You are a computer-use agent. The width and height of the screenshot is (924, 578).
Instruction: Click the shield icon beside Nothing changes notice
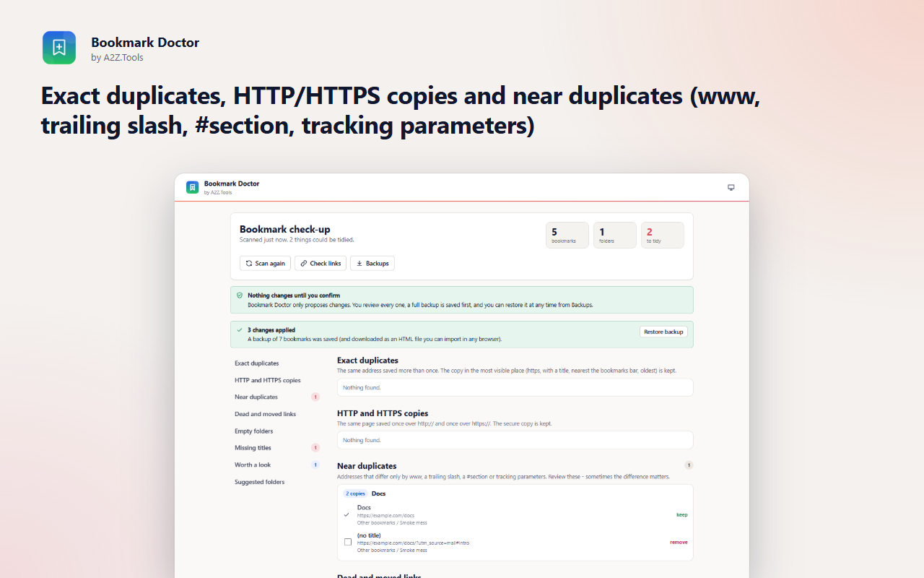240,296
